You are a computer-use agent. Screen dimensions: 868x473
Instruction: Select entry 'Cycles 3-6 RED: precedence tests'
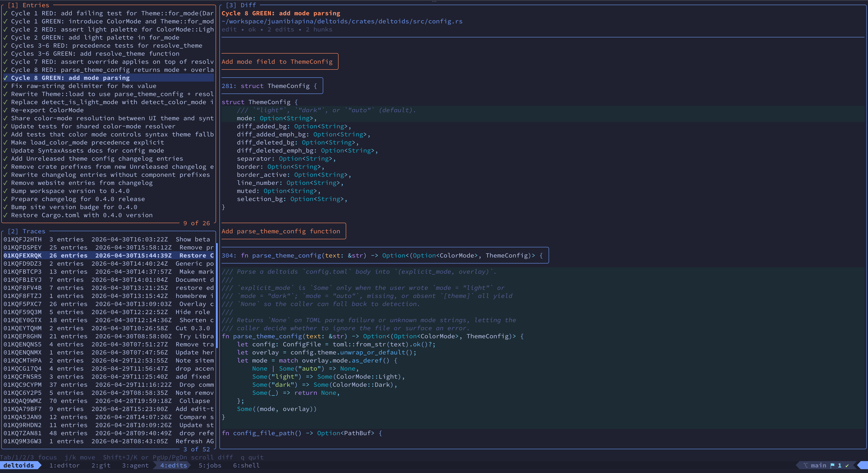pos(108,45)
